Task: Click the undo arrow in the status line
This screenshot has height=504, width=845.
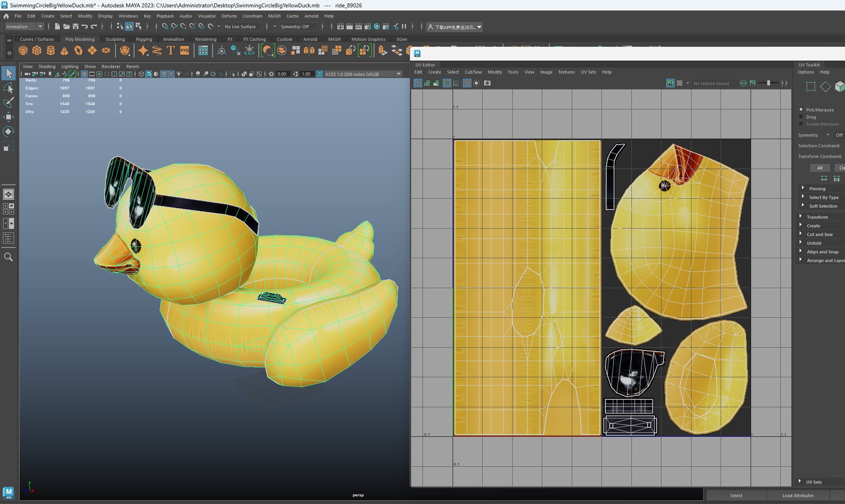Action: click(85, 27)
